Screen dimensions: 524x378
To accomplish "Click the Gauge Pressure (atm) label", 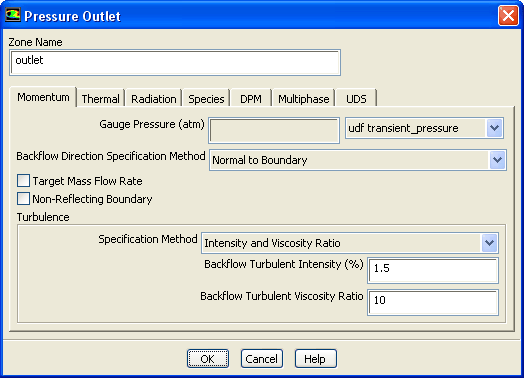I will [152, 124].
